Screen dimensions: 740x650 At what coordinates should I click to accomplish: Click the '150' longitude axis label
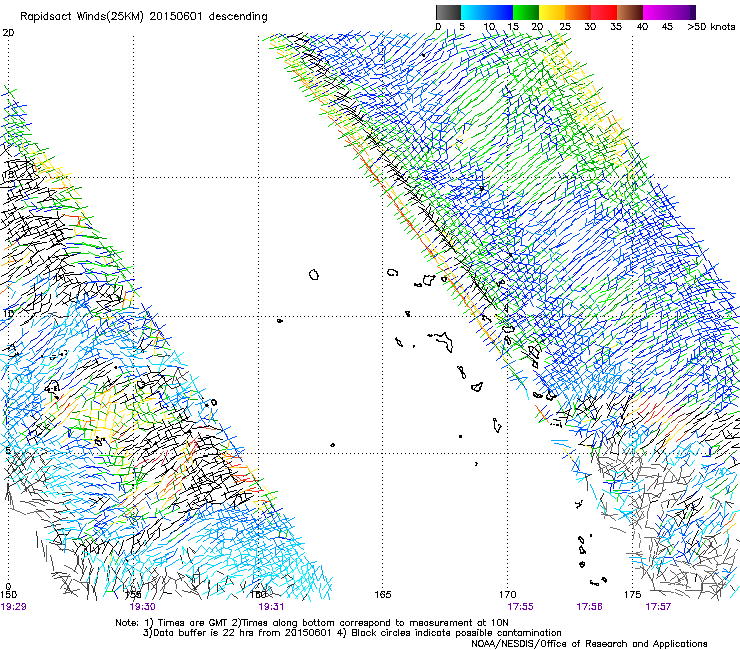[x=9, y=594]
